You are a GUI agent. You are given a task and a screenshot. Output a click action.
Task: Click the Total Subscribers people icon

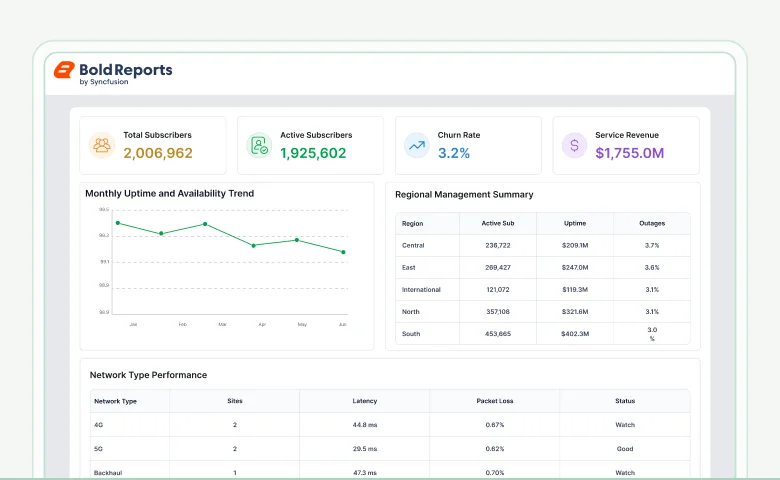pos(102,145)
